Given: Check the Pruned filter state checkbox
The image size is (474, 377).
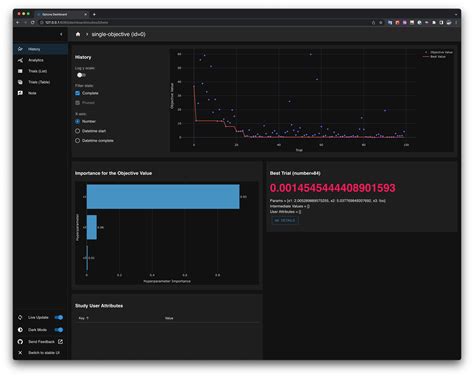Looking at the screenshot, I should 78,103.
